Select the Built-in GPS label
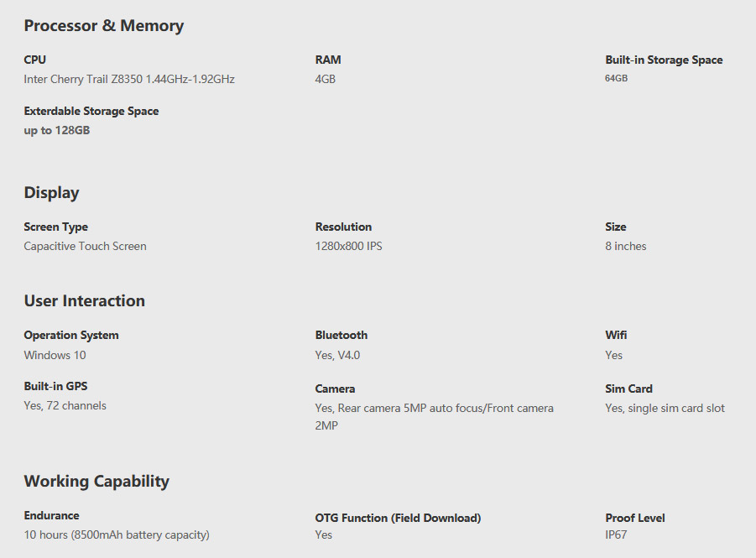 (56, 386)
